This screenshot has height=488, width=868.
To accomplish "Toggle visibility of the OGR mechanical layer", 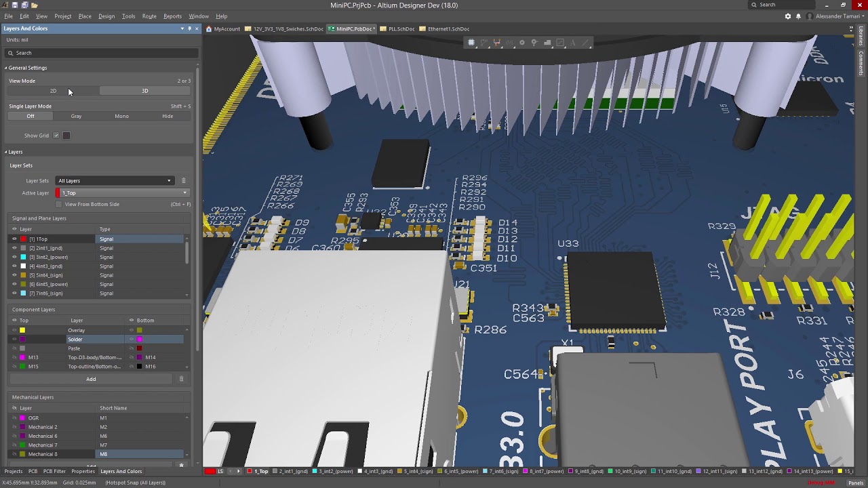I will coord(14,418).
